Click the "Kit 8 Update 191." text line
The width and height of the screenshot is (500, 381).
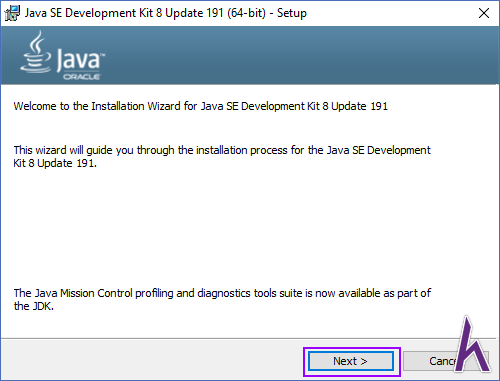55,163
